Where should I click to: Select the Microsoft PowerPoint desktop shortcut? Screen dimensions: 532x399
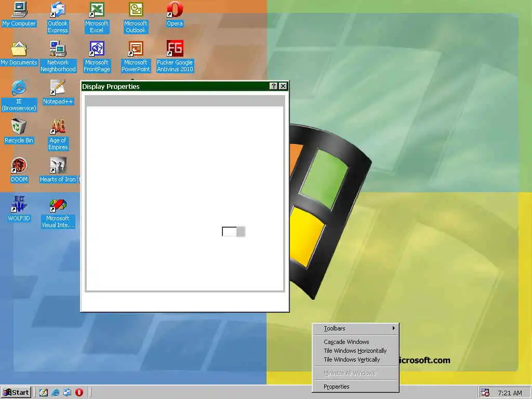point(136,57)
